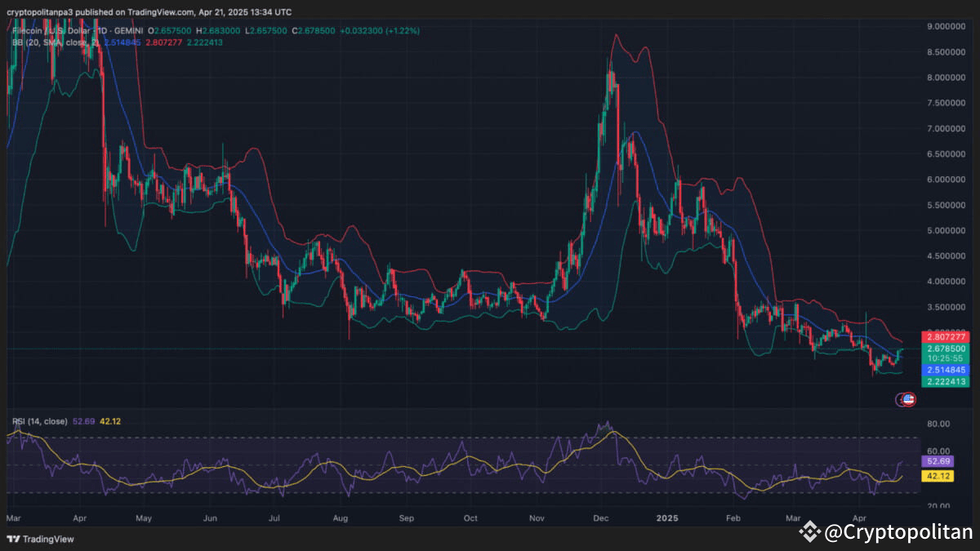This screenshot has height=551, width=980.
Task: Click red 2.807277 value in BB legend
Action: click(x=163, y=42)
